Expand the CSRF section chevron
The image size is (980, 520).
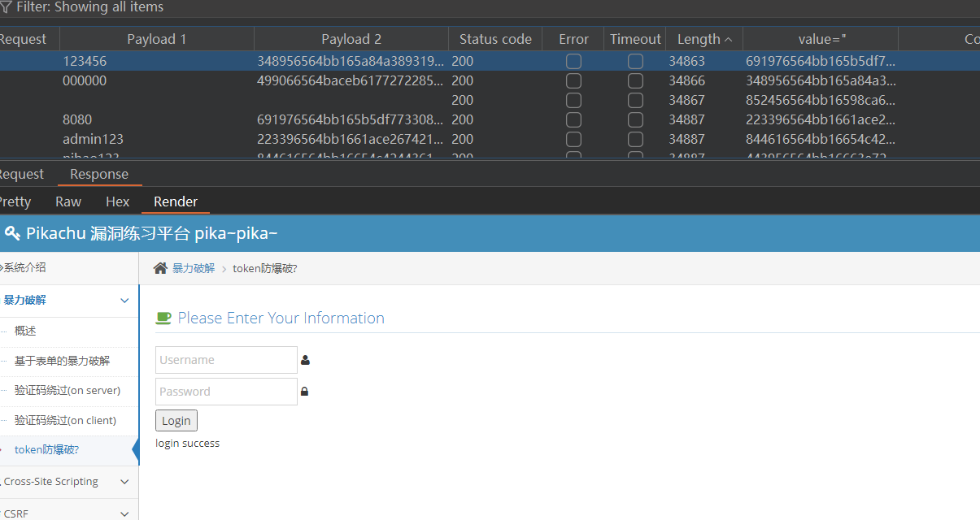(124, 513)
